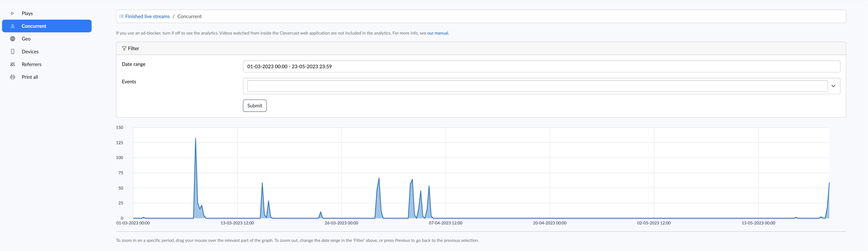
Task: Click the 13-03-2023 12:00 axis label
Action: point(237,223)
